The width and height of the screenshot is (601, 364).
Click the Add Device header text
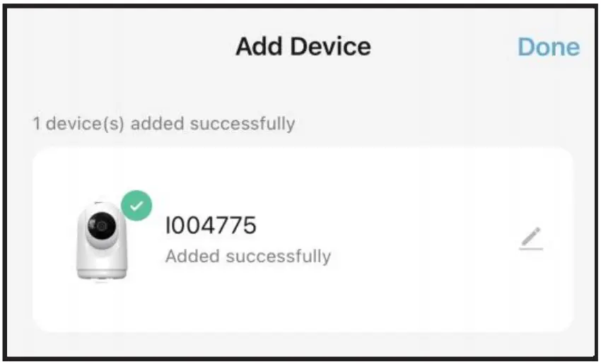pyautogui.click(x=303, y=47)
